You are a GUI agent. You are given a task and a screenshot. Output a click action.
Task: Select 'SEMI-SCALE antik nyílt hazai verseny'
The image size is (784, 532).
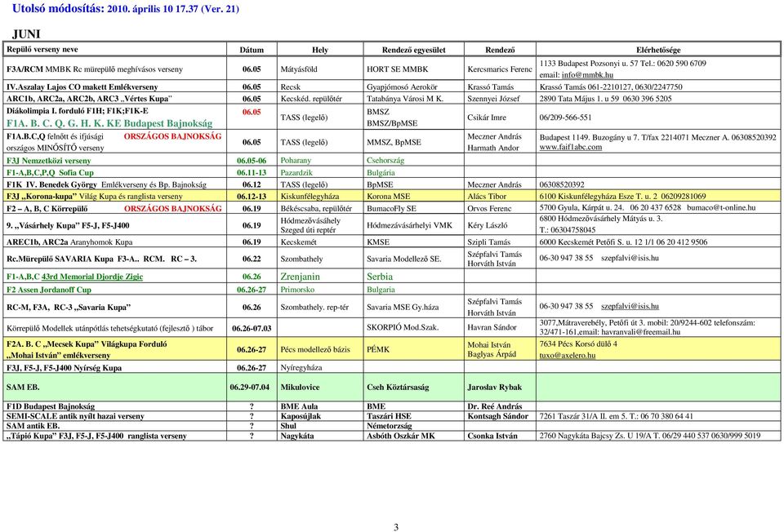[75, 415]
